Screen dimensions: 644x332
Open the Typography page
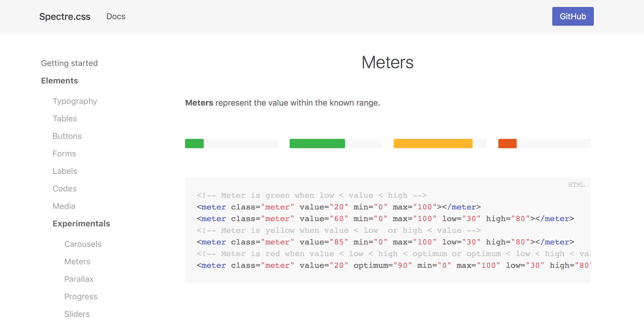(75, 101)
